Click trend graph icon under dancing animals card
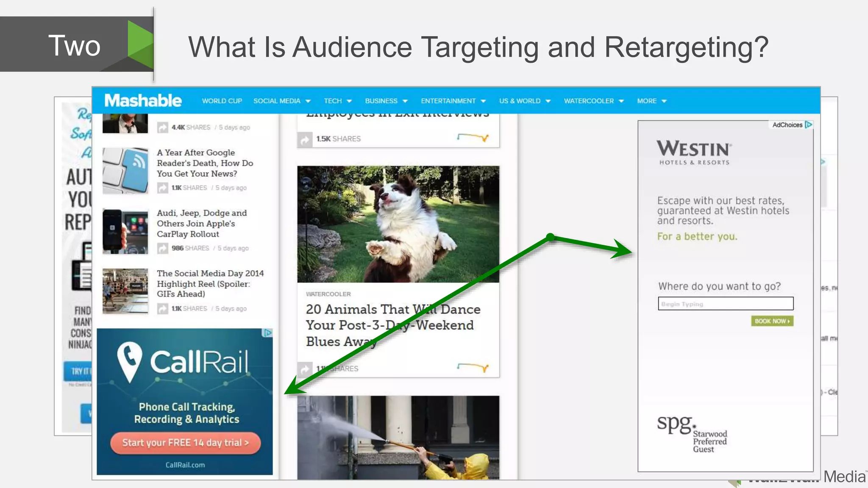The image size is (868, 488). [x=473, y=367]
